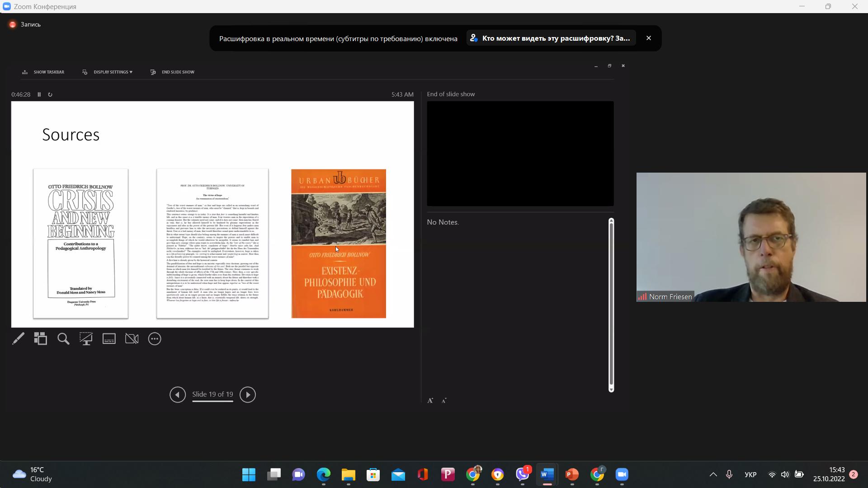The height and width of the screenshot is (488, 868).
Task: Click the 'virtue of hope' article page image
Action: pos(212,244)
